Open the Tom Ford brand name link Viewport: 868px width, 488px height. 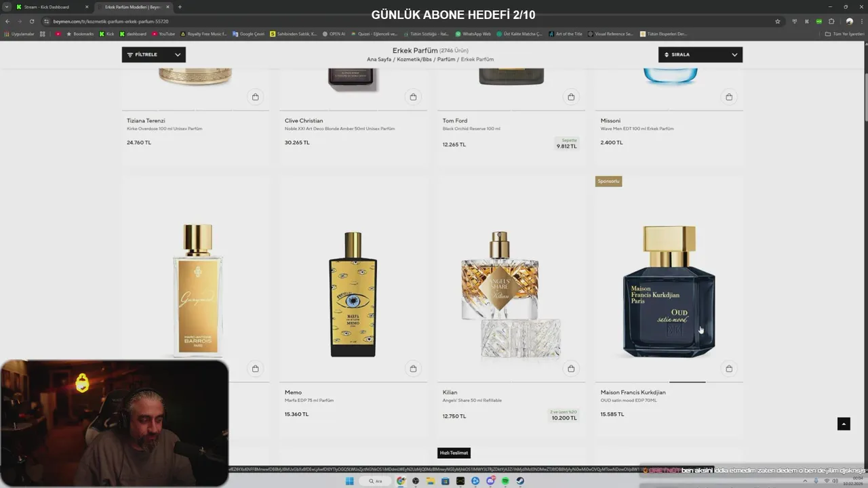point(455,121)
